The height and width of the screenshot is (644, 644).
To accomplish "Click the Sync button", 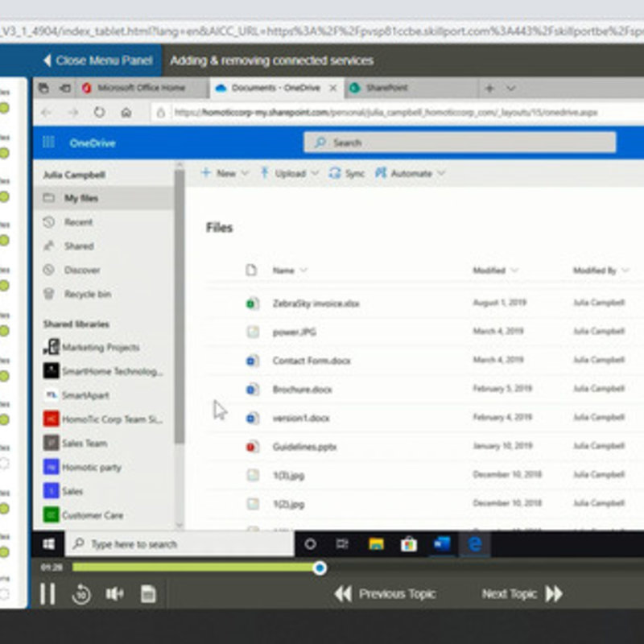I will pyautogui.click(x=347, y=173).
